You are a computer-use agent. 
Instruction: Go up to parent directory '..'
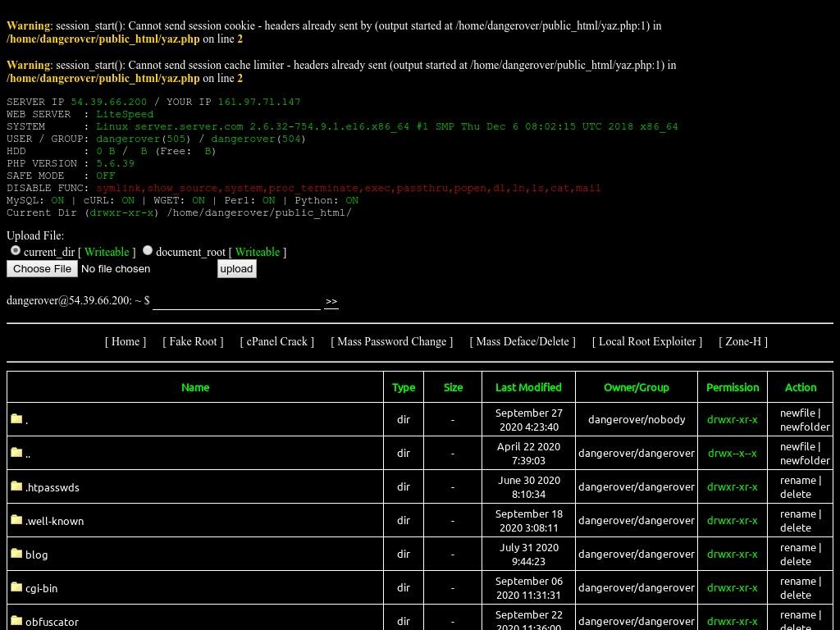tap(28, 455)
